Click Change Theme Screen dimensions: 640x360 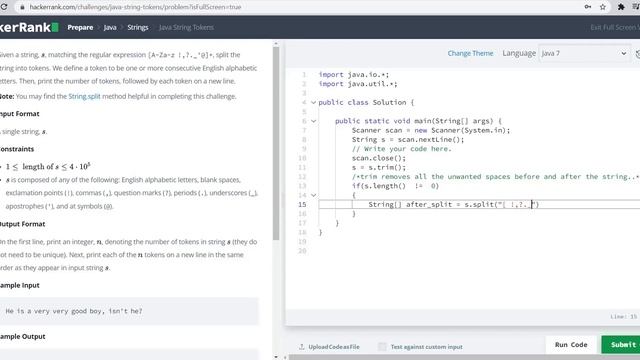point(470,53)
